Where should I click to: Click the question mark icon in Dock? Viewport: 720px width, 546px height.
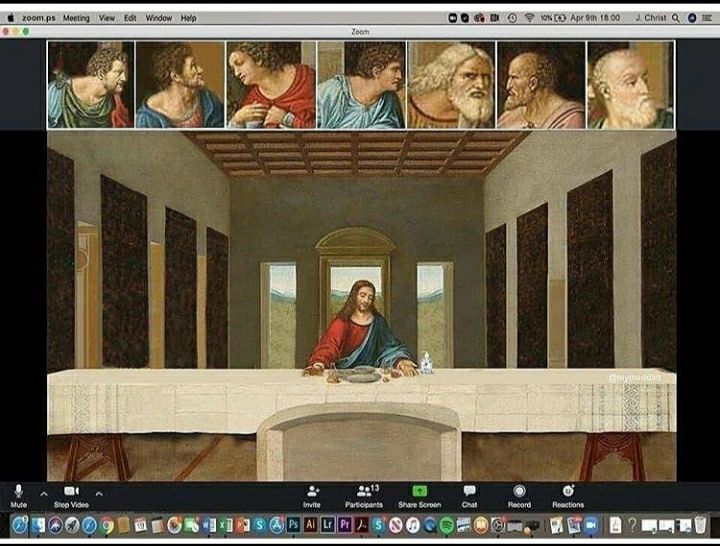click(632, 525)
